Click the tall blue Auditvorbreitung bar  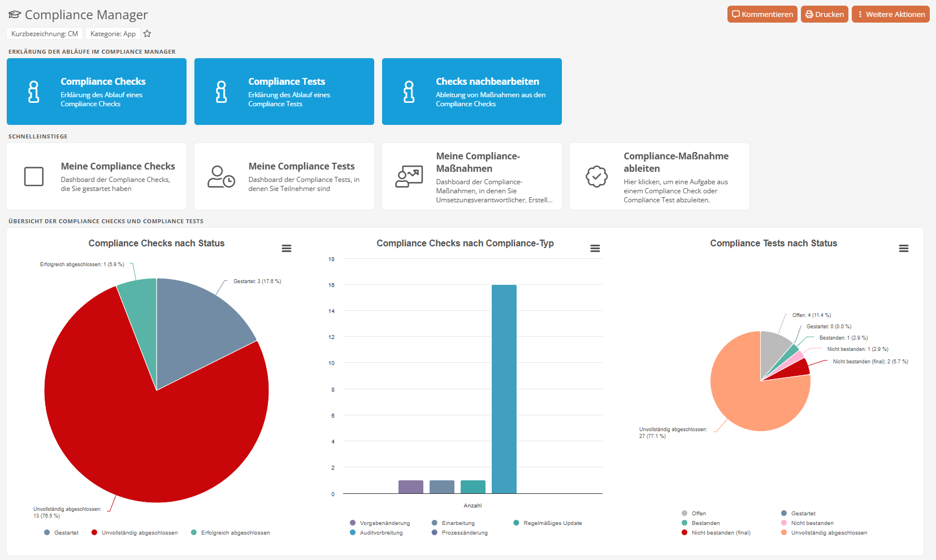[504, 389]
